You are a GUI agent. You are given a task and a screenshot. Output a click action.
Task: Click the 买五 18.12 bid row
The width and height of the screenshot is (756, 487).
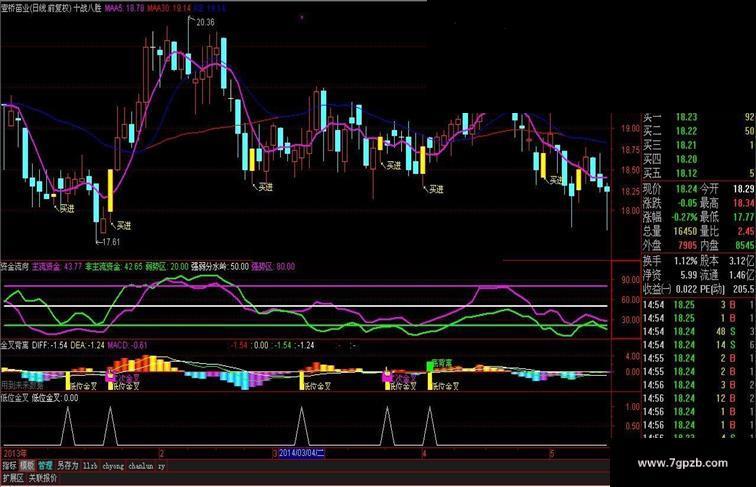tap(698, 173)
